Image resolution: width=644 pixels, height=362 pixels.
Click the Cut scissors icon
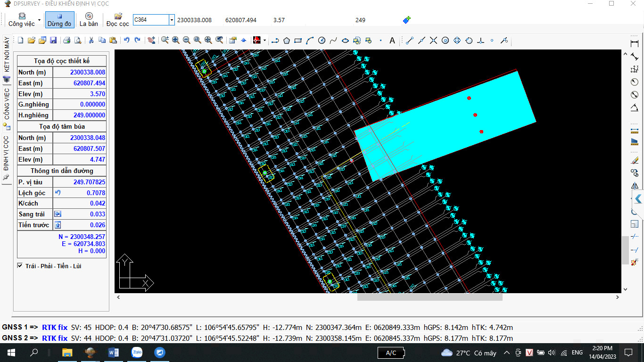(x=91, y=41)
